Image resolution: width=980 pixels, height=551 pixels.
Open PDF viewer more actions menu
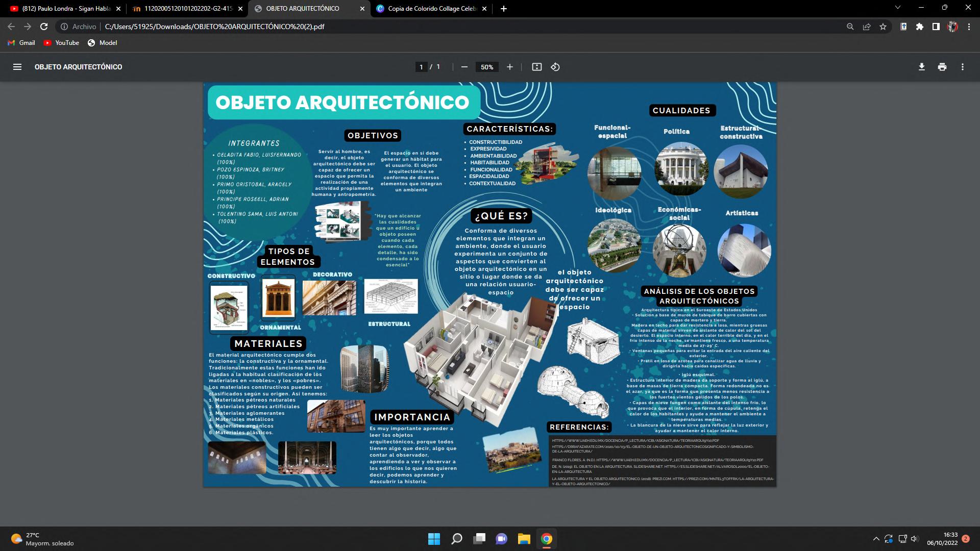pyautogui.click(x=962, y=67)
